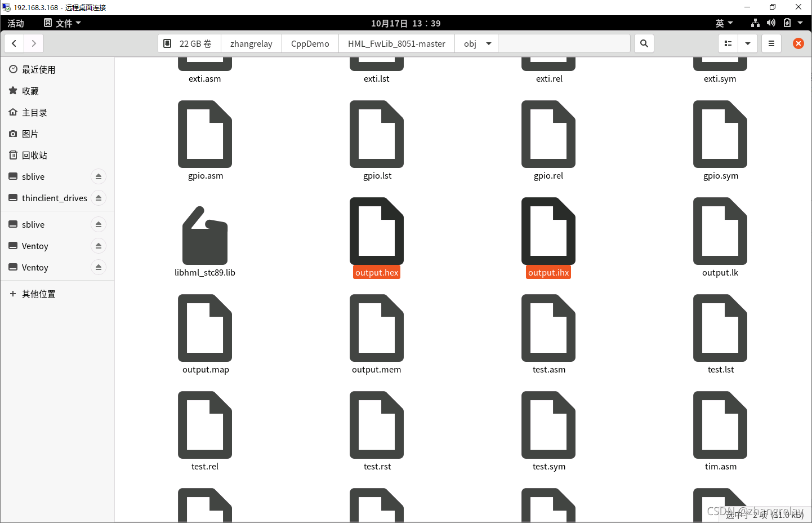
Task: Go to CppDemo folder in path bar
Action: click(310, 43)
